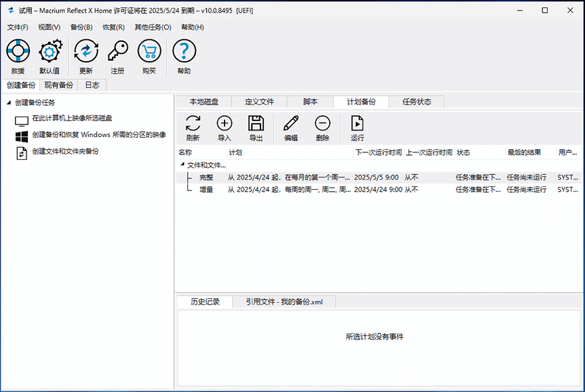Open the 购买 shopping cart icon

(x=149, y=52)
